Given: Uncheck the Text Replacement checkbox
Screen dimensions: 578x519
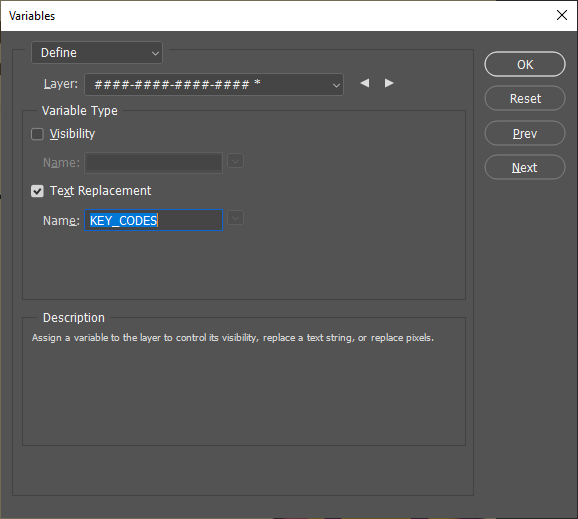Looking at the screenshot, I should (37, 191).
